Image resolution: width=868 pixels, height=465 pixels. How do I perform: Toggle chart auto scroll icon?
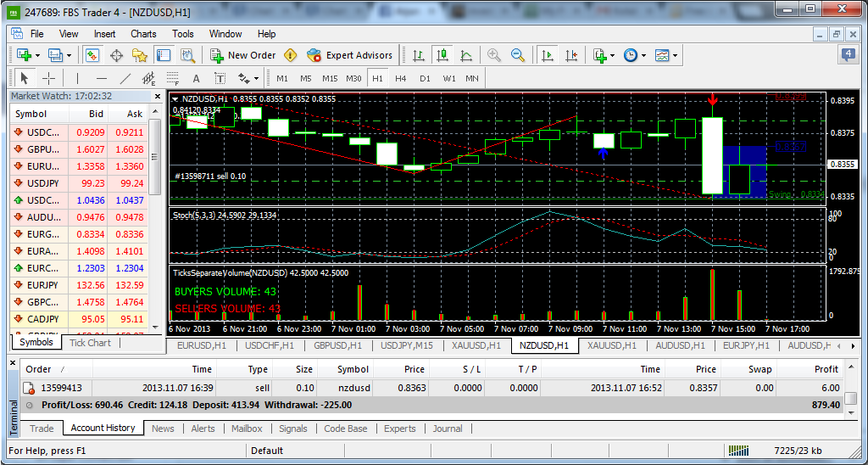tap(548, 55)
